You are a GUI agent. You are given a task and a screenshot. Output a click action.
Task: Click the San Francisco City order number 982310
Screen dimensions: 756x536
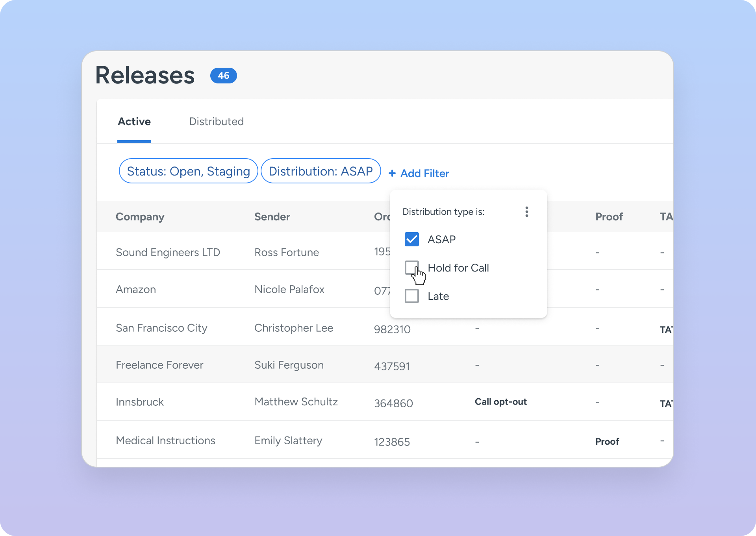pyautogui.click(x=392, y=329)
